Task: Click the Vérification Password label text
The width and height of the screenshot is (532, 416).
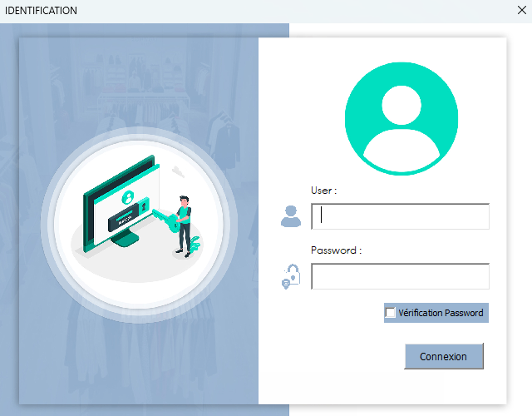Action: [x=441, y=313]
